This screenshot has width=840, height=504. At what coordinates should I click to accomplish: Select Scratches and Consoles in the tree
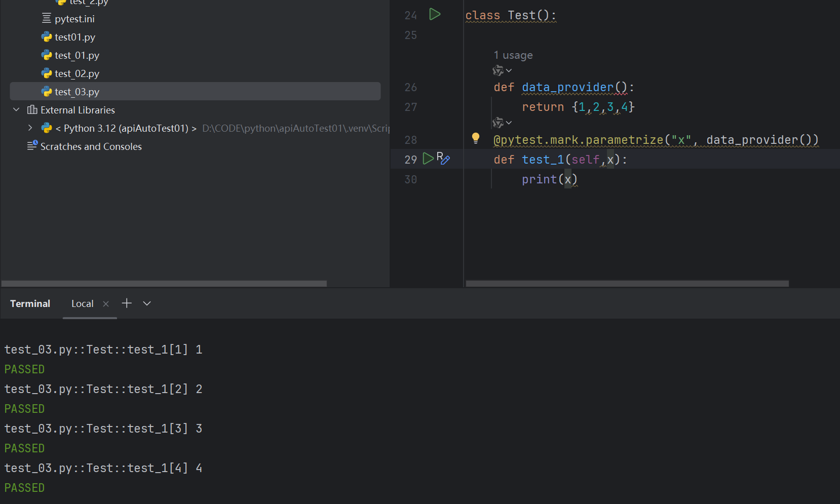(91, 146)
